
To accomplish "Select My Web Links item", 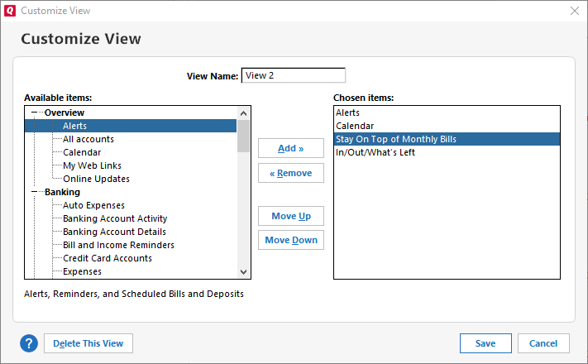I will [92, 165].
